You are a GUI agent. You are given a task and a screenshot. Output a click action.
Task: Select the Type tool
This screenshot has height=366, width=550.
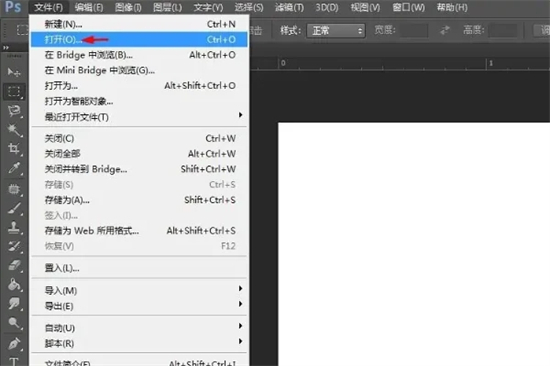click(x=14, y=361)
